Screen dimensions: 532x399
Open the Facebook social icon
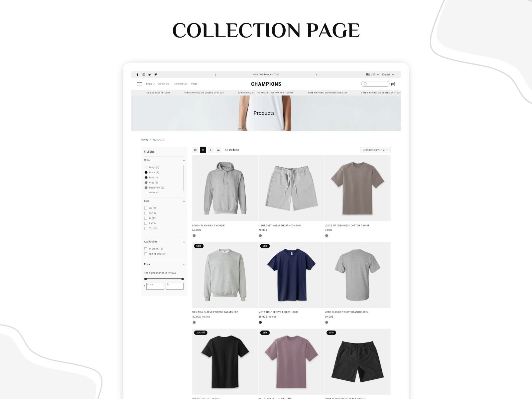[x=138, y=75]
